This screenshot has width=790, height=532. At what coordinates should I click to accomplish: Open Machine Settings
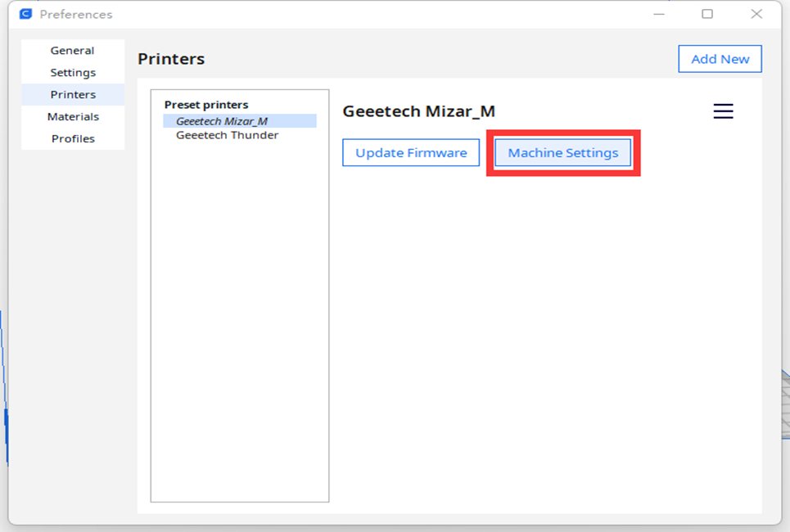click(x=562, y=153)
